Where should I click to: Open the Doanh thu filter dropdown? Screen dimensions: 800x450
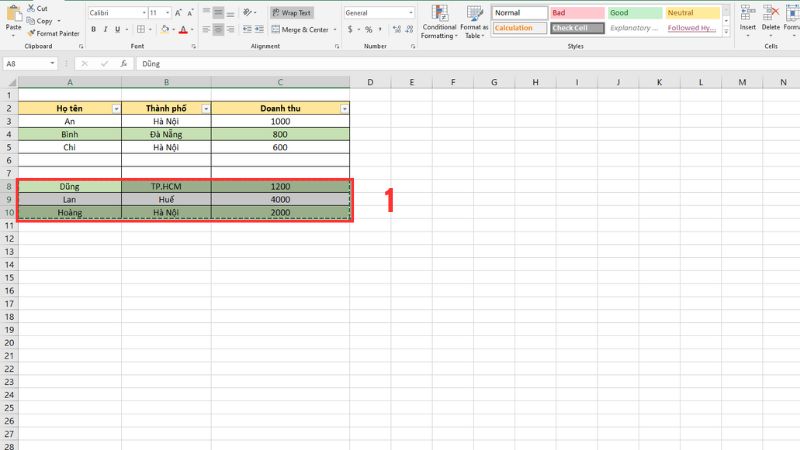tap(344, 109)
